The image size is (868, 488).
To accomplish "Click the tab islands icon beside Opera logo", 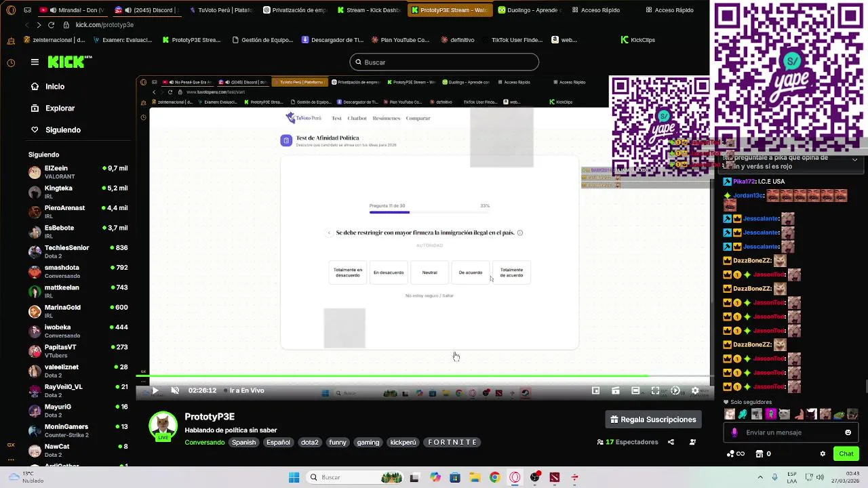I will point(27,10).
